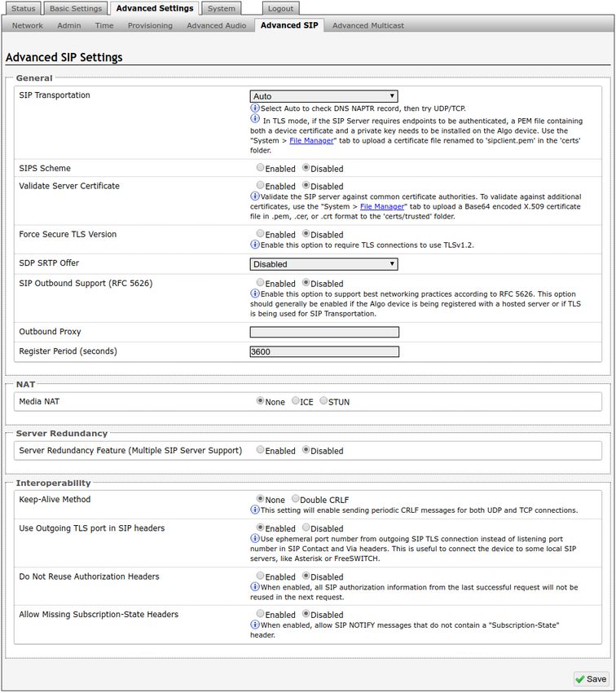Enable Do Not Reuse Authorization Headers
Image resolution: width=616 pixels, height=693 pixels.
tap(260, 576)
